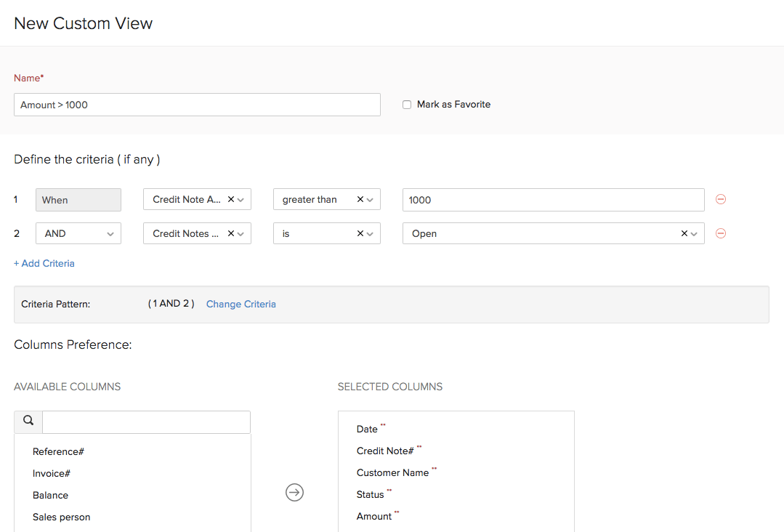Clear the Open status value selection
Image resolution: width=784 pixels, height=532 pixels.
pyautogui.click(x=684, y=233)
